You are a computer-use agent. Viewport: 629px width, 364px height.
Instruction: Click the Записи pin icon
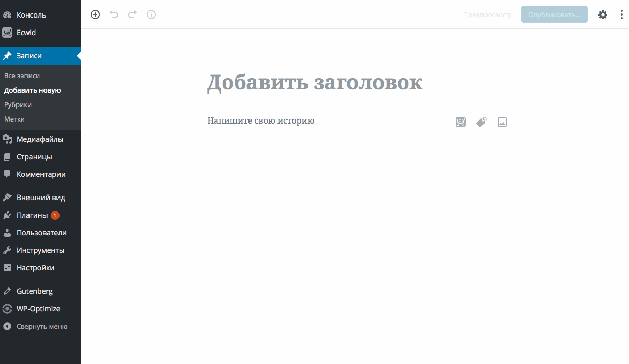[7, 56]
